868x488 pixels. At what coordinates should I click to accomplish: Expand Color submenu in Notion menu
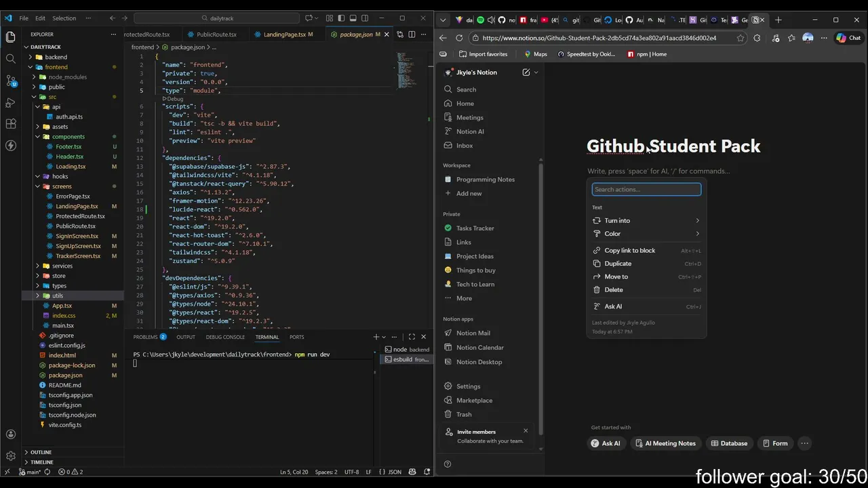click(646, 234)
